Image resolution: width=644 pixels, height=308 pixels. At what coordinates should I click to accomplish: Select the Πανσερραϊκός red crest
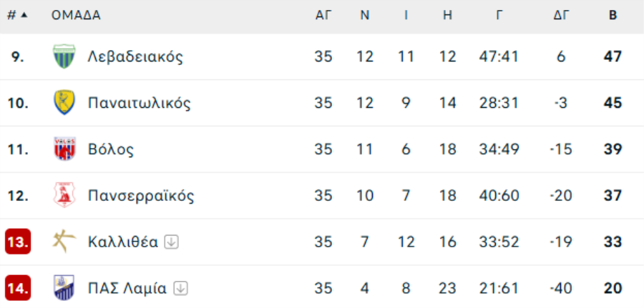[x=64, y=195]
